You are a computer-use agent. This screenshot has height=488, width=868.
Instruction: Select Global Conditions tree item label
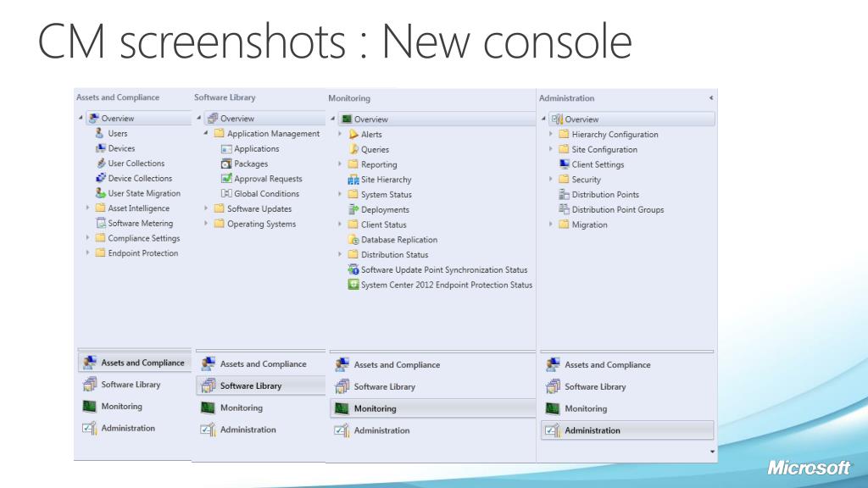click(267, 194)
